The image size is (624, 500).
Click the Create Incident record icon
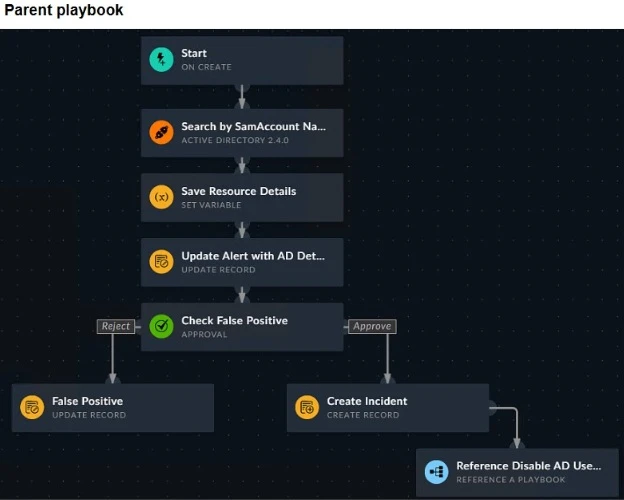tap(307, 407)
